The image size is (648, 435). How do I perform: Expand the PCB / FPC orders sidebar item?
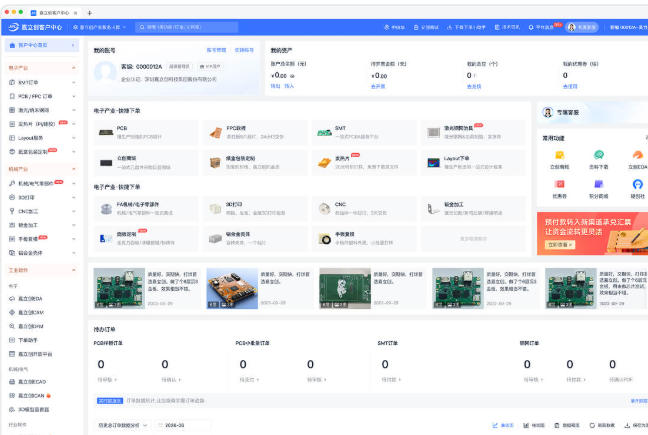(x=41, y=96)
